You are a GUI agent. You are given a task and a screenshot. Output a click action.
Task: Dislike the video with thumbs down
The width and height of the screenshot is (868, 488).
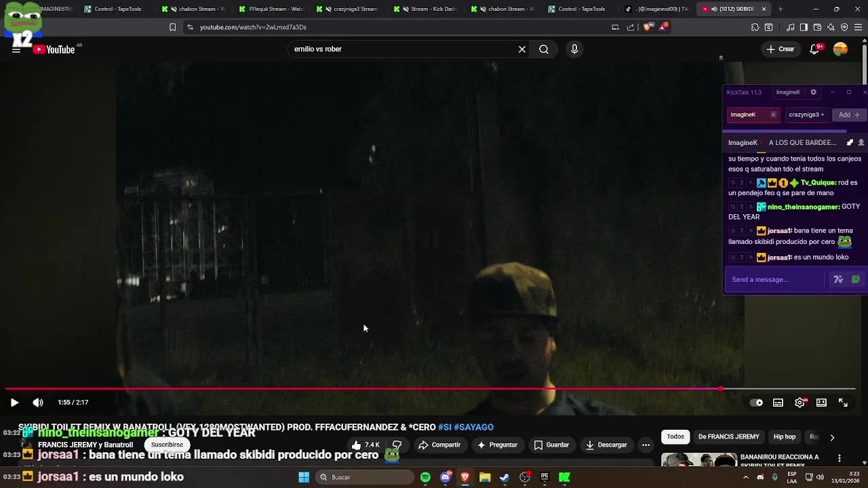(397, 445)
